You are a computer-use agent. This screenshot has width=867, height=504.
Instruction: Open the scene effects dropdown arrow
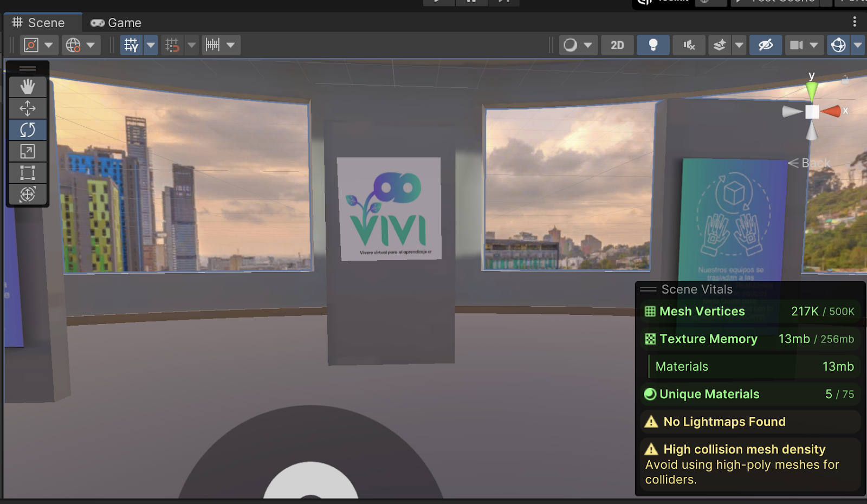pos(739,45)
